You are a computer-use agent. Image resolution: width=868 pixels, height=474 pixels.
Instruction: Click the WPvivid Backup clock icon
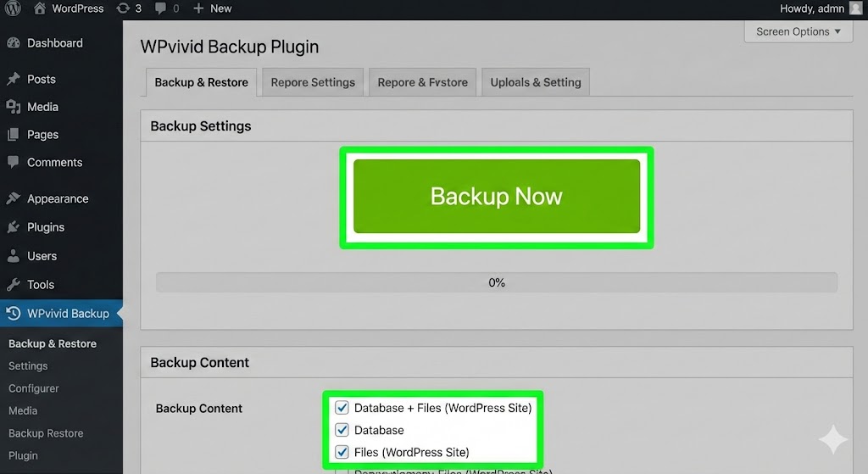click(x=13, y=314)
